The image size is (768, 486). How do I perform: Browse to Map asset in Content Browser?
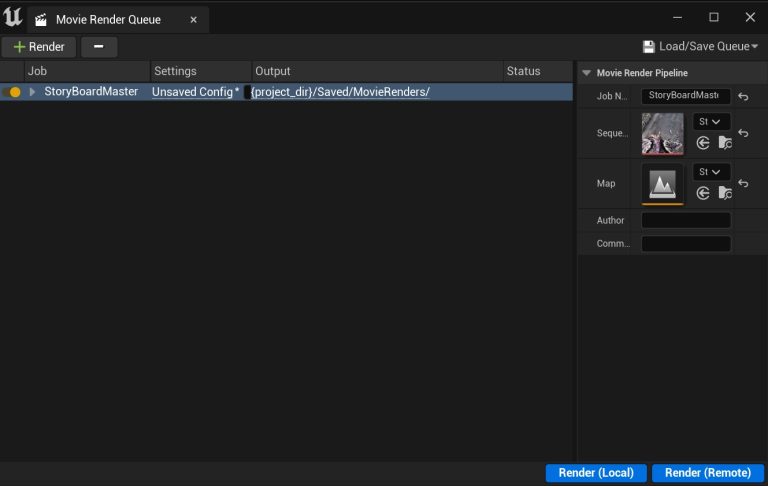[x=725, y=193]
